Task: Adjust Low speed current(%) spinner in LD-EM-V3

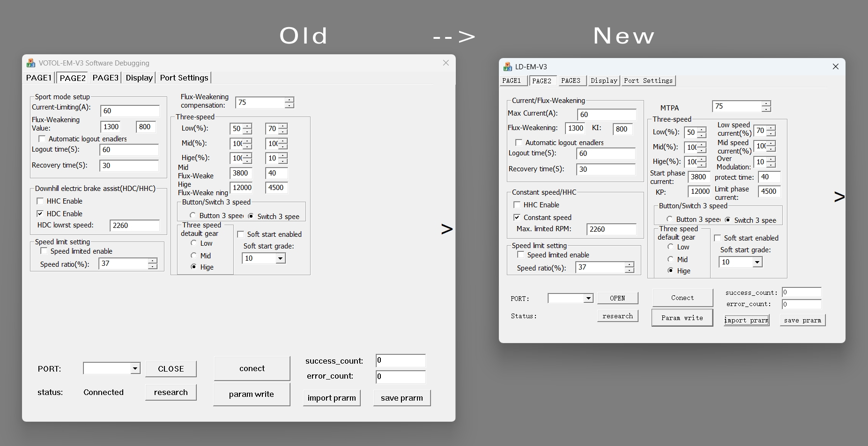Action: (x=771, y=131)
